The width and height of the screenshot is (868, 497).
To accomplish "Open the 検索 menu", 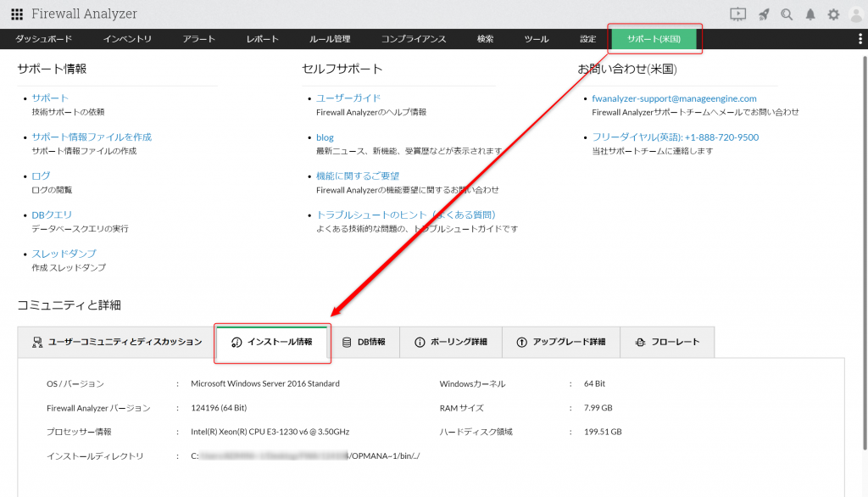I will click(x=486, y=39).
